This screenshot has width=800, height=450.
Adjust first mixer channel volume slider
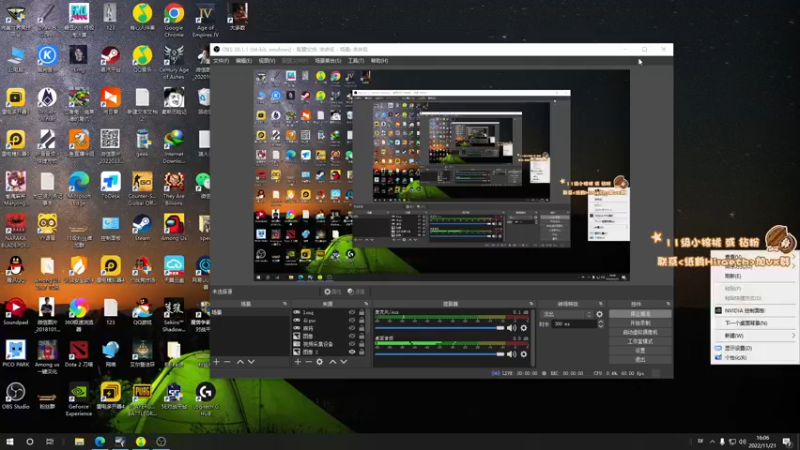(x=439, y=328)
